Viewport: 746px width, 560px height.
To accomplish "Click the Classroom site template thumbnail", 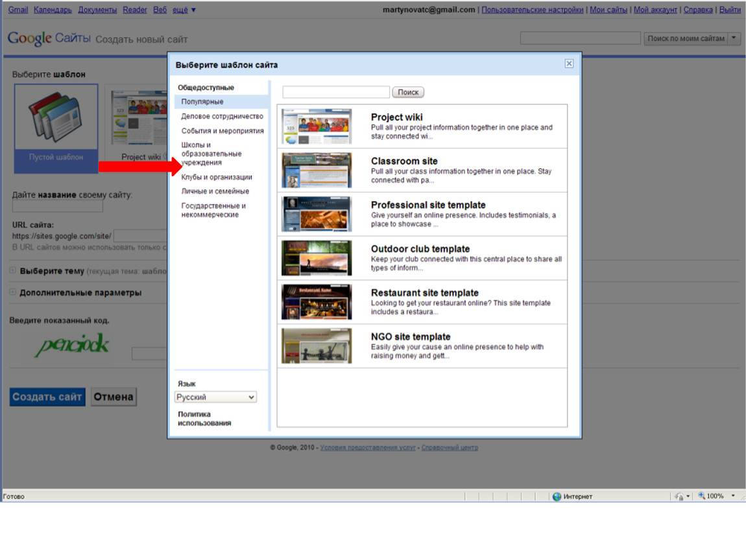I will tap(317, 170).
